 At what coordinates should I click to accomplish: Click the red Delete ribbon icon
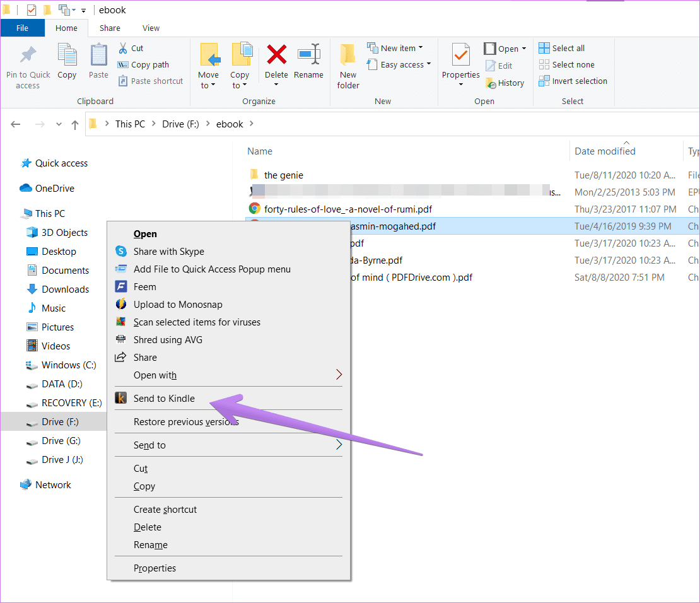pos(276,55)
